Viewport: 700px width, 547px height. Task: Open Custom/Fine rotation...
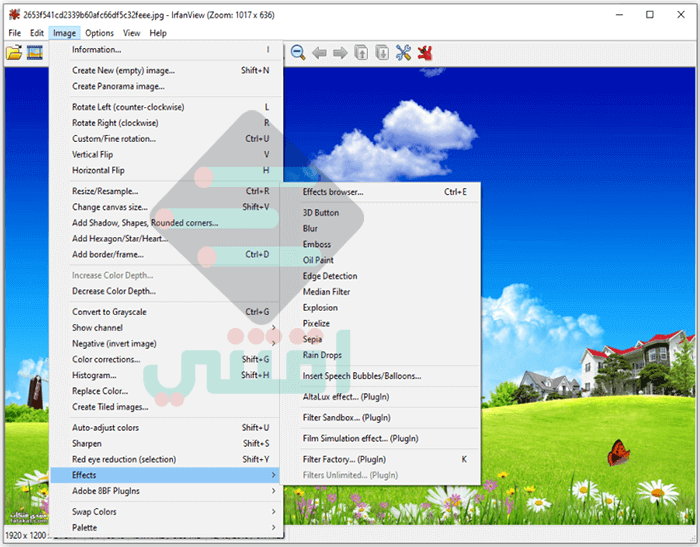(x=166, y=139)
